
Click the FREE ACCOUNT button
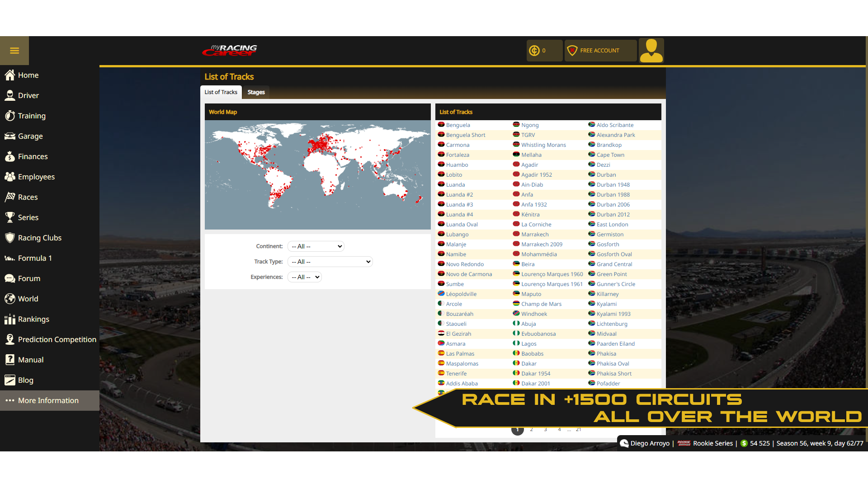pos(600,50)
